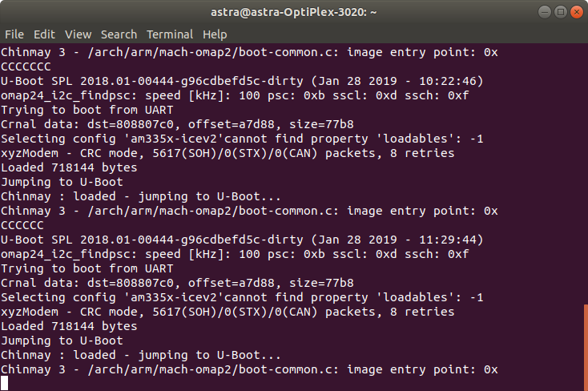This screenshot has height=391, width=588.
Task: Maximize the terminal window
Action: click(x=561, y=12)
